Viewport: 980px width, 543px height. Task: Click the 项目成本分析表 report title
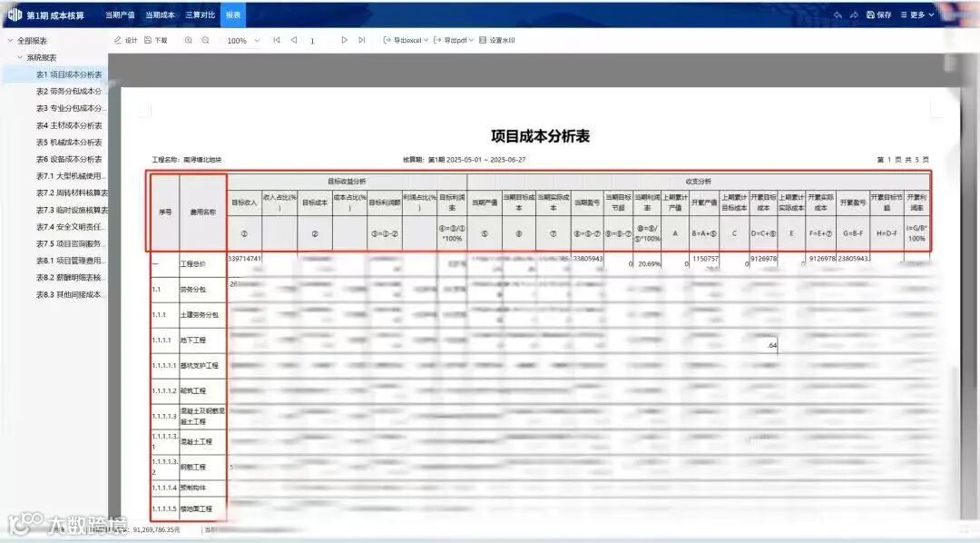pos(540,136)
